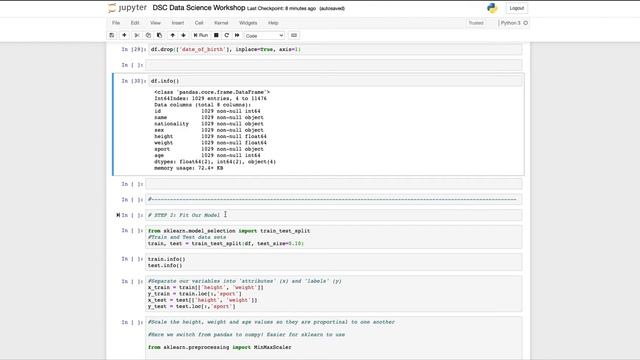Click output line 'nationality 1029 non-null object'

(209, 124)
